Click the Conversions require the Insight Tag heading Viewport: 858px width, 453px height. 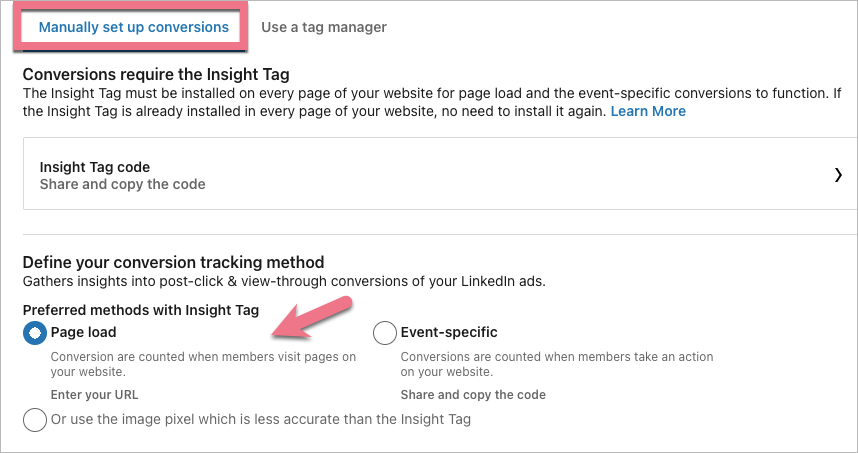pos(156,74)
